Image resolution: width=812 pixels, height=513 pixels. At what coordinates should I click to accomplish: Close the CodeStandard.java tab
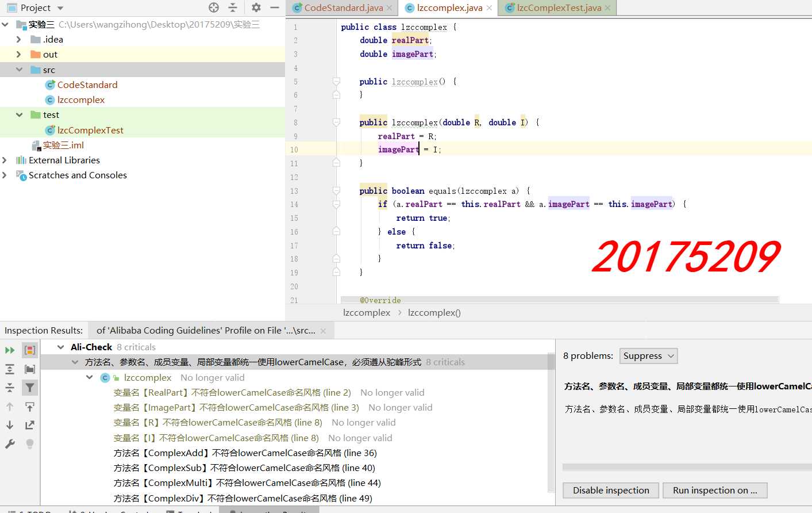[390, 8]
